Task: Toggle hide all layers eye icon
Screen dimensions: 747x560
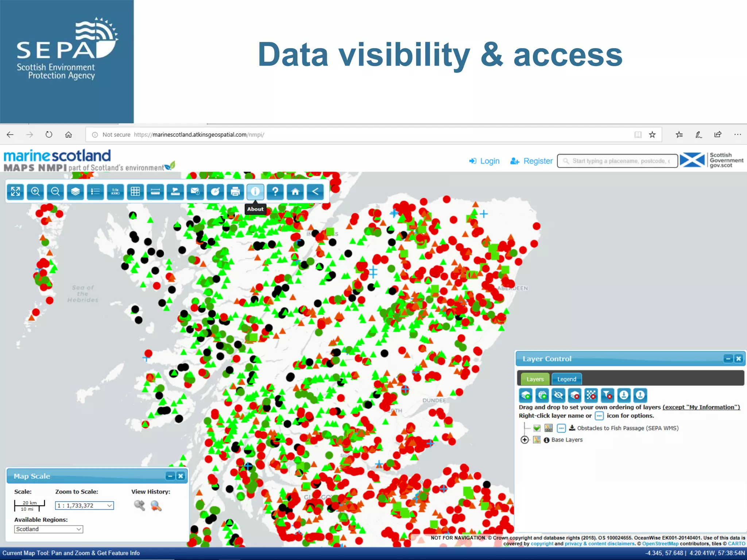Action: 558,395
